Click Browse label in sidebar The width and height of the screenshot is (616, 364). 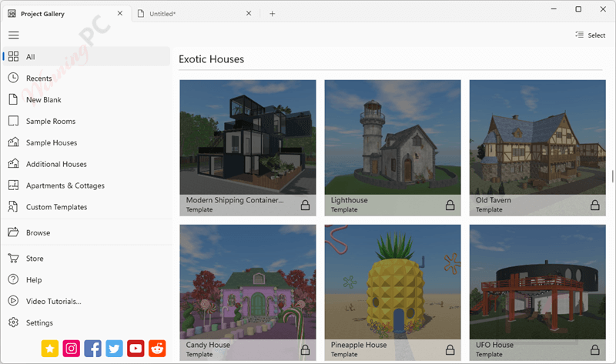(x=38, y=232)
